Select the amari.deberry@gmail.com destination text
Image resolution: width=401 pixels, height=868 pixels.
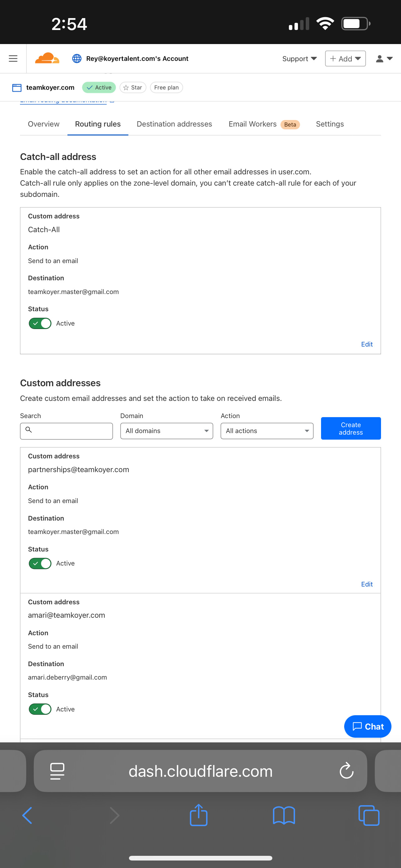coord(67,677)
